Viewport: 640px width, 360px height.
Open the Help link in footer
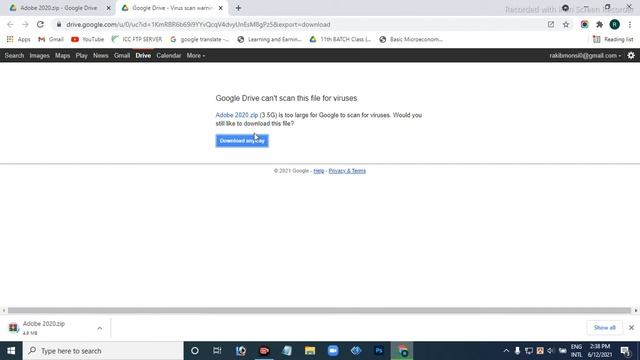(319, 171)
